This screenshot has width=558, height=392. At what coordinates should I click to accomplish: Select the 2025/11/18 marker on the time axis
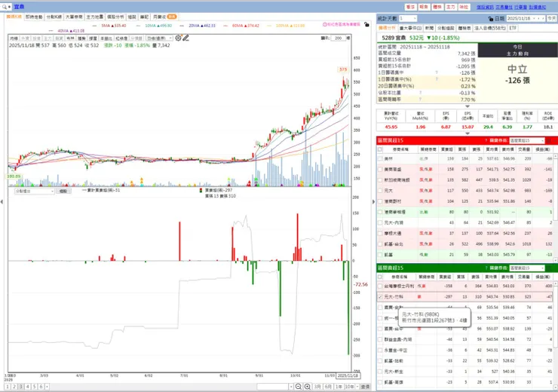coord(348,375)
